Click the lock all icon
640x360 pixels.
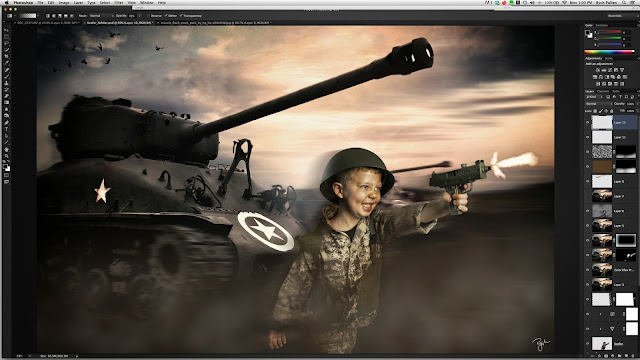pyautogui.click(x=611, y=111)
